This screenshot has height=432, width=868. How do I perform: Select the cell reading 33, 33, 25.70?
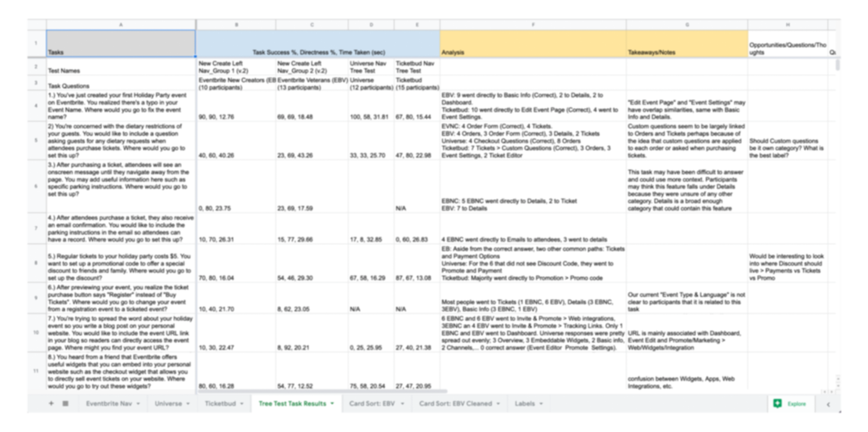tap(371, 140)
